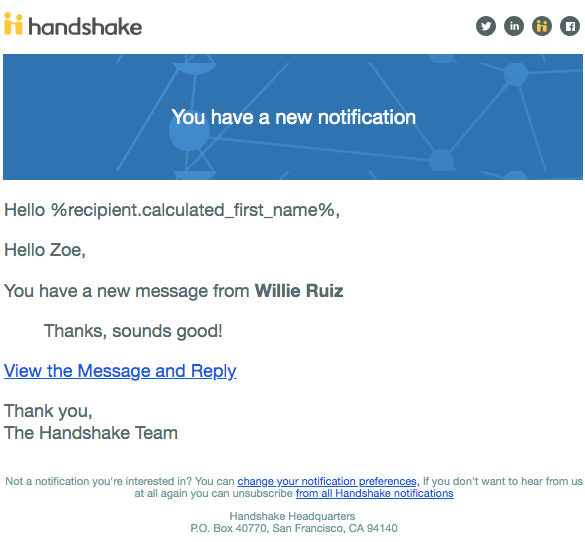Image resolution: width=585 pixels, height=542 pixels.
Task: Click The Handshake Team signature
Action: [x=91, y=433]
